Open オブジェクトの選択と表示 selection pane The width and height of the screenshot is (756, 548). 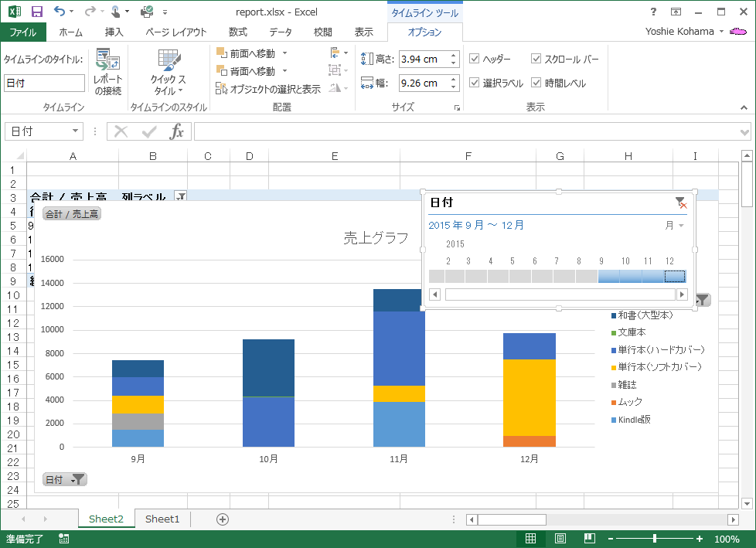(x=268, y=89)
